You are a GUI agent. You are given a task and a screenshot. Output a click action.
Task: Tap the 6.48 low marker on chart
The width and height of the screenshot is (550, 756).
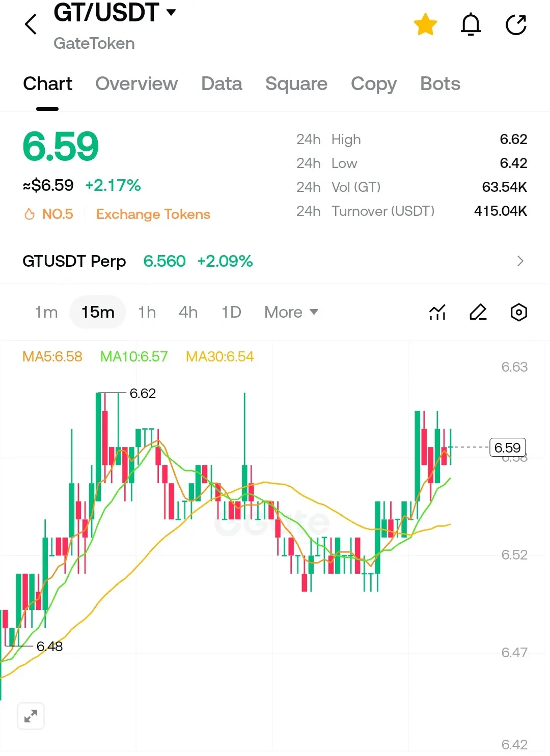tap(49, 646)
